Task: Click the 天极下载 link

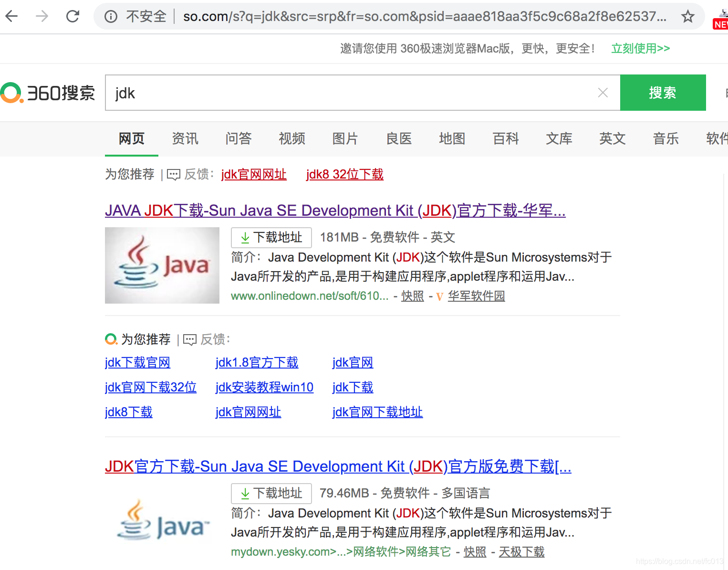Action: point(521,552)
